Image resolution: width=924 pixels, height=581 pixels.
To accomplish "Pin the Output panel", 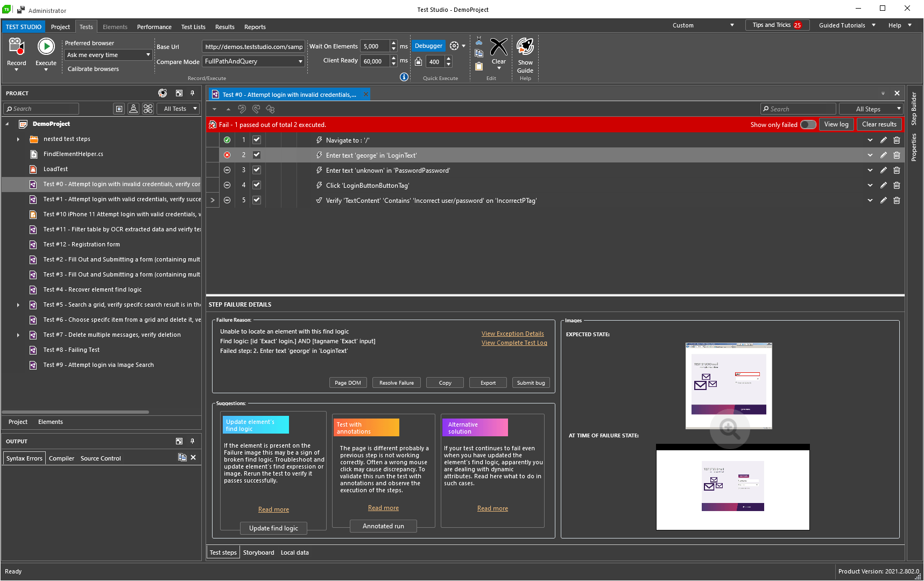I will [x=192, y=441].
